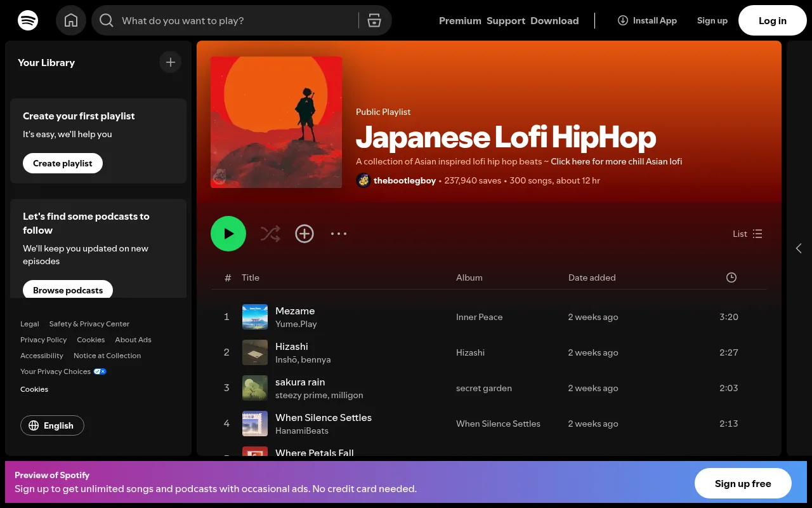Create playlist with Your Library plus icon
Screen dimensions: 812x508
point(170,62)
